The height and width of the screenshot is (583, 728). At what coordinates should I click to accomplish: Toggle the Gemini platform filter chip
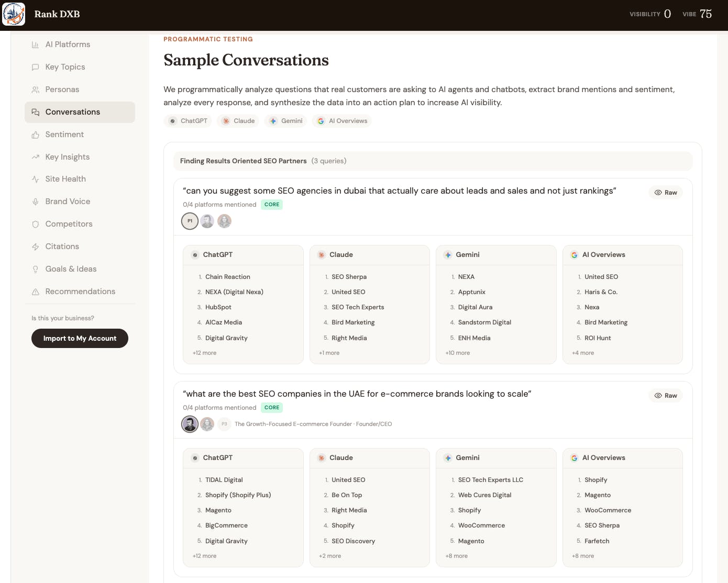pos(286,121)
